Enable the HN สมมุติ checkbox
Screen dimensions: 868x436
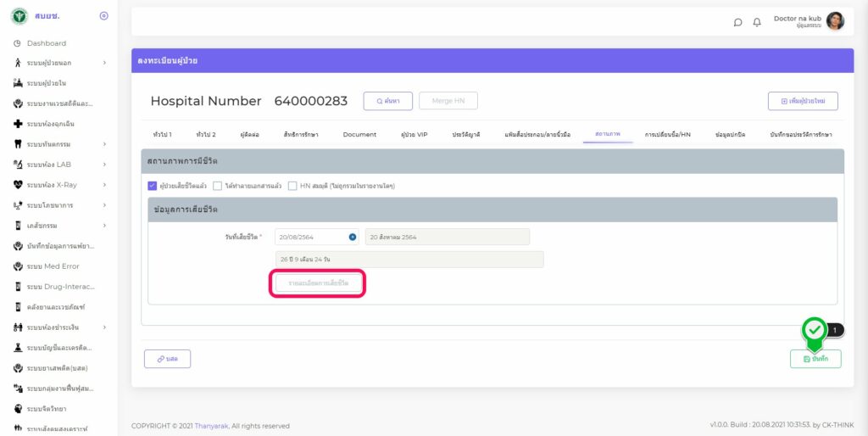(x=292, y=186)
